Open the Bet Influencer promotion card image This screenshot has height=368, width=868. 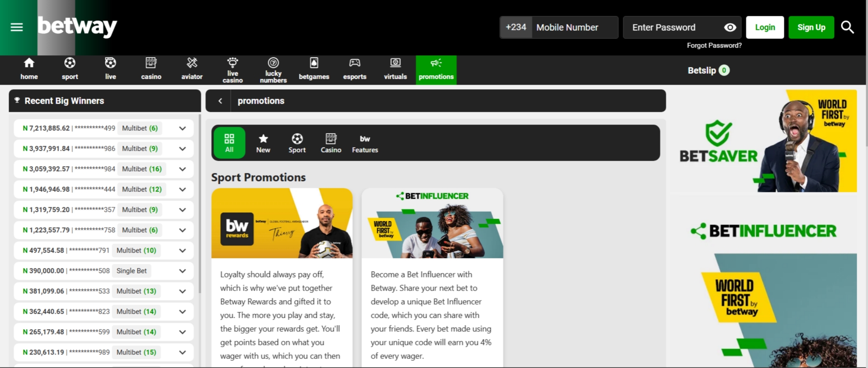(x=432, y=223)
